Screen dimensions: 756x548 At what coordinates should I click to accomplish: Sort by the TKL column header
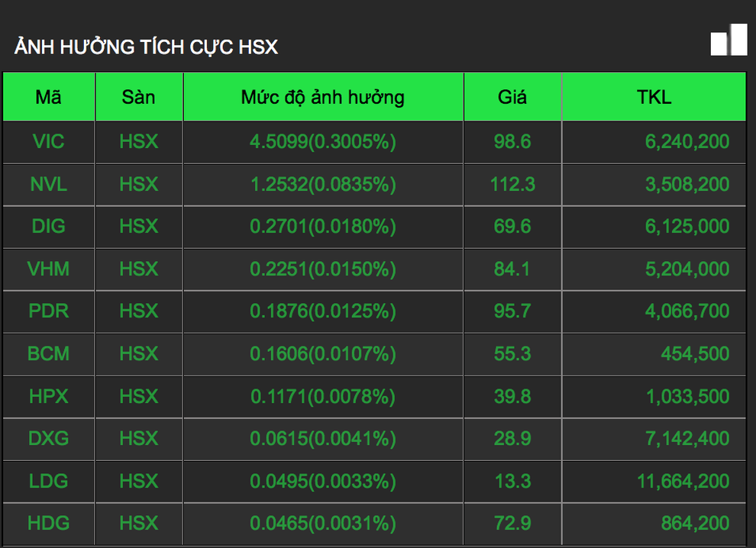(x=654, y=98)
